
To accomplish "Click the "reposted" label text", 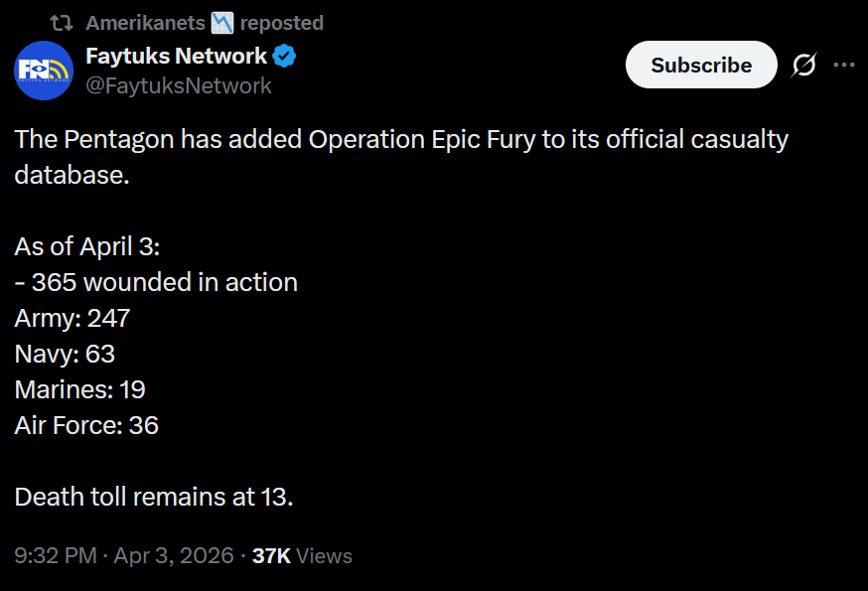I will point(281,22).
